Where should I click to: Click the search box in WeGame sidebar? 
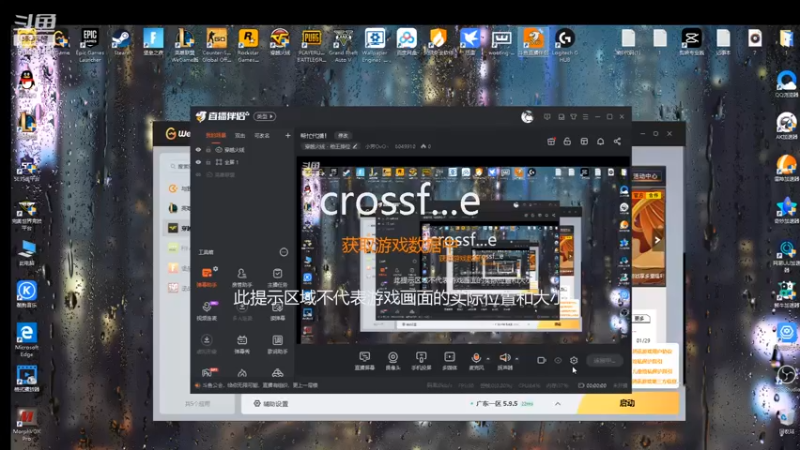[180, 166]
